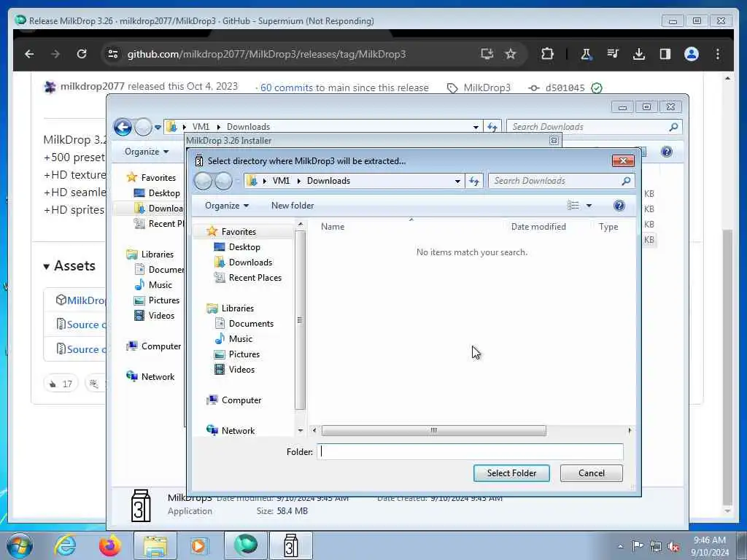
Task: Open milkdrop2077 author link
Action: pos(93,86)
